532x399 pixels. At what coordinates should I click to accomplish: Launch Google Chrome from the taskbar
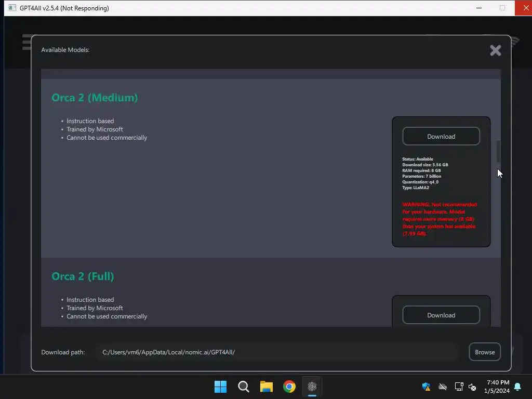(x=289, y=387)
